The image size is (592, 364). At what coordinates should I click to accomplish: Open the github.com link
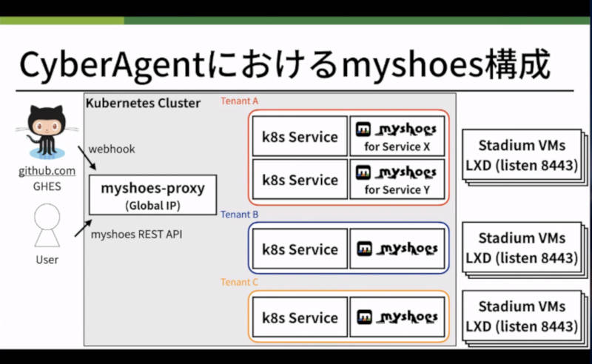47,171
